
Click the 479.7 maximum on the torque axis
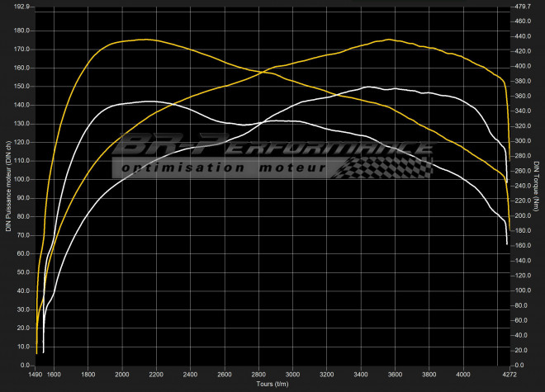(x=523, y=7)
